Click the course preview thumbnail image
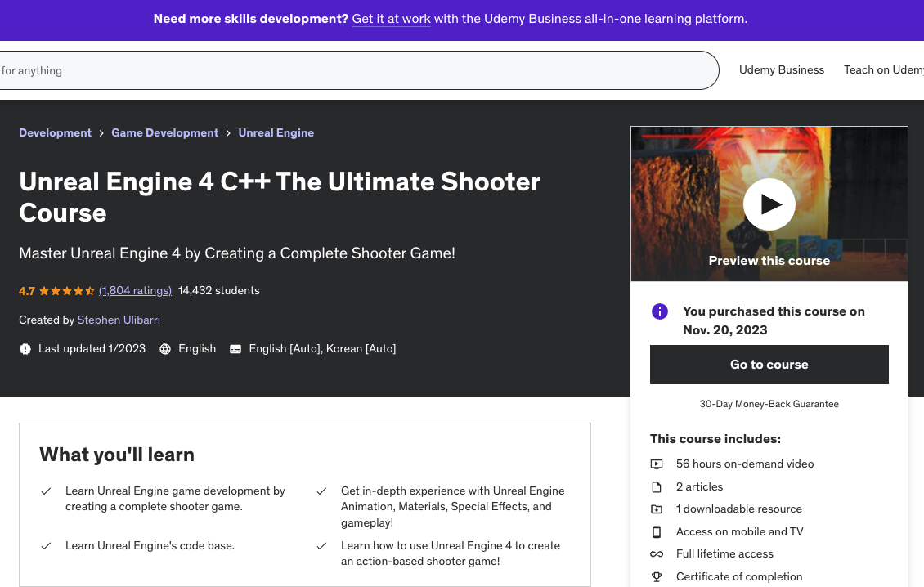The height and width of the screenshot is (587, 924). (x=769, y=204)
